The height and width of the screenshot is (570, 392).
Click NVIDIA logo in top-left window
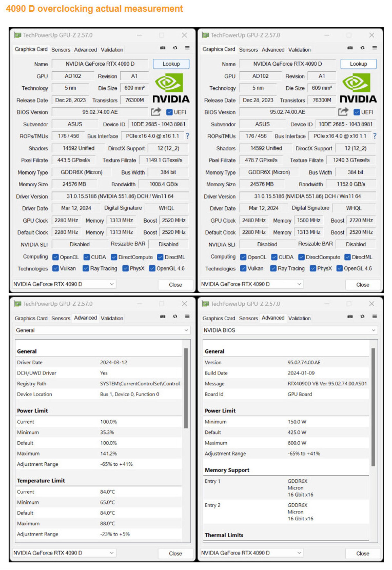[171, 88]
